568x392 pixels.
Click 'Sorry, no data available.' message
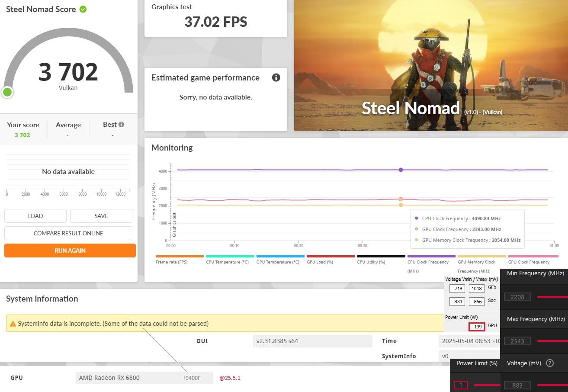tap(216, 97)
